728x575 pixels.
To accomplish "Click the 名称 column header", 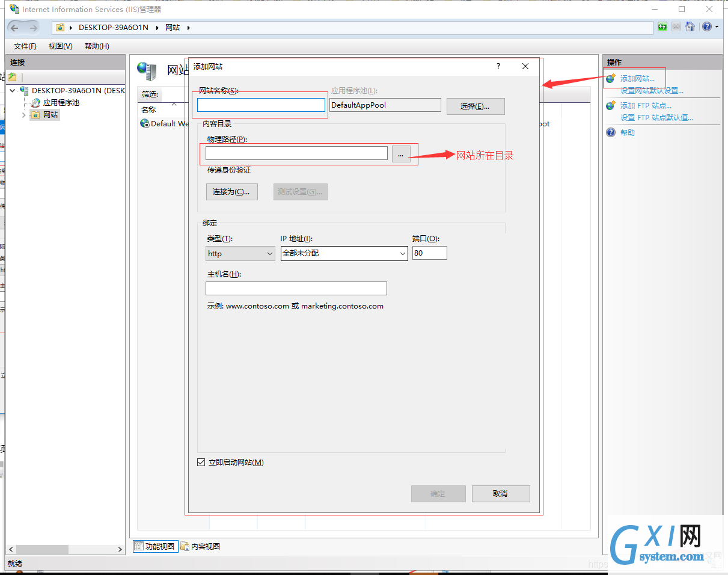I will coord(148,110).
